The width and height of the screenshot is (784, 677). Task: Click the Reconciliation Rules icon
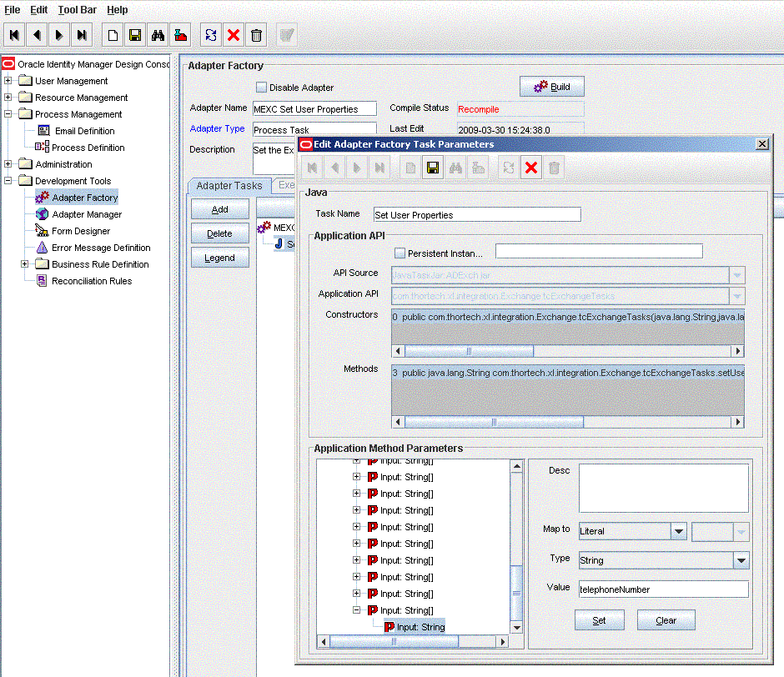click(43, 280)
